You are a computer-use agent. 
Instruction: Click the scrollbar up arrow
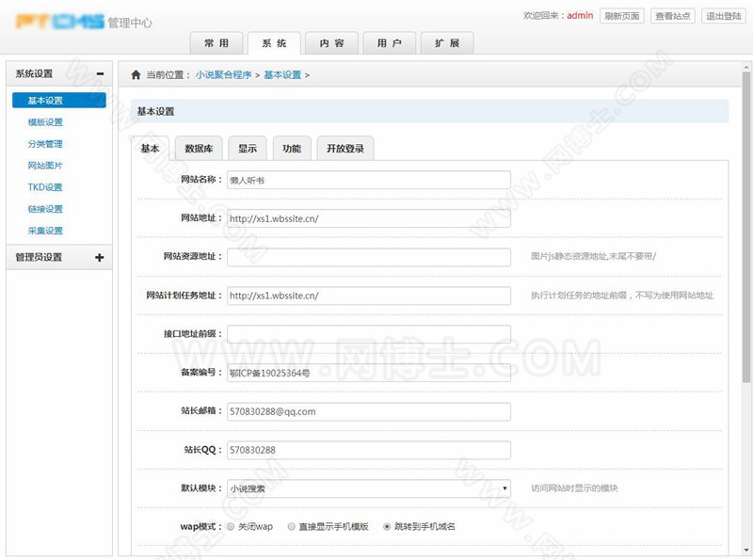745,66
